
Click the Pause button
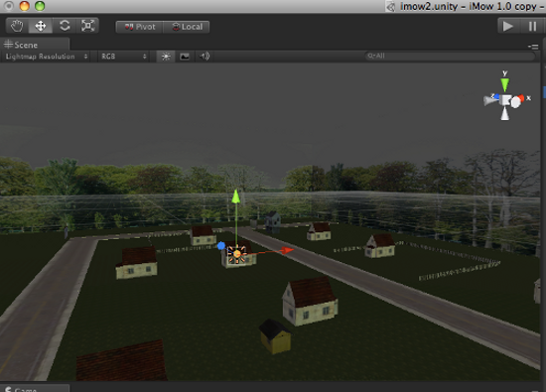point(532,26)
